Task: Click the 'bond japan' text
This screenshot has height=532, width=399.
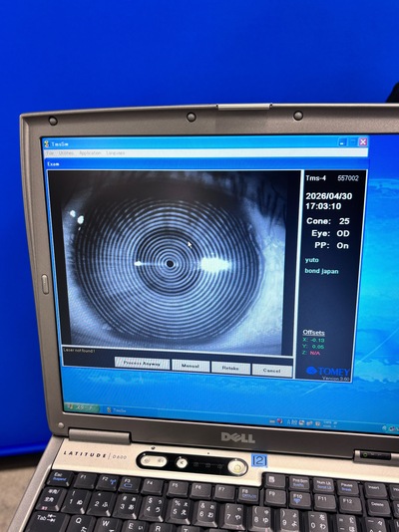Action: tap(321, 271)
